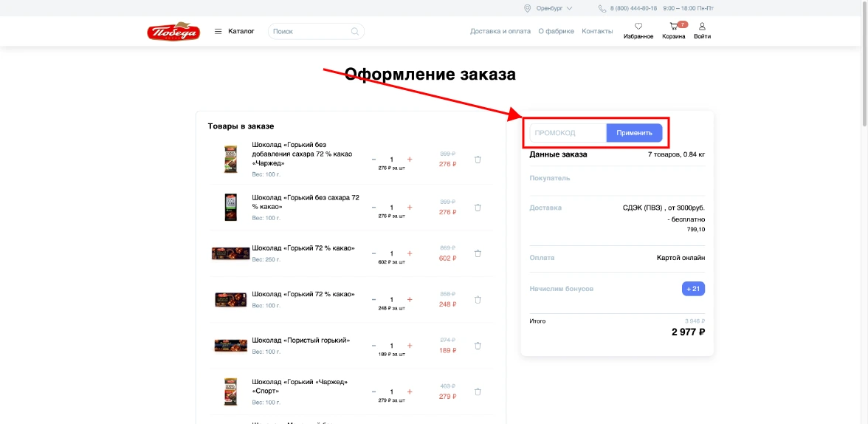The height and width of the screenshot is (424, 868).
Task: Click the +21 bonus badge
Action: pos(693,289)
